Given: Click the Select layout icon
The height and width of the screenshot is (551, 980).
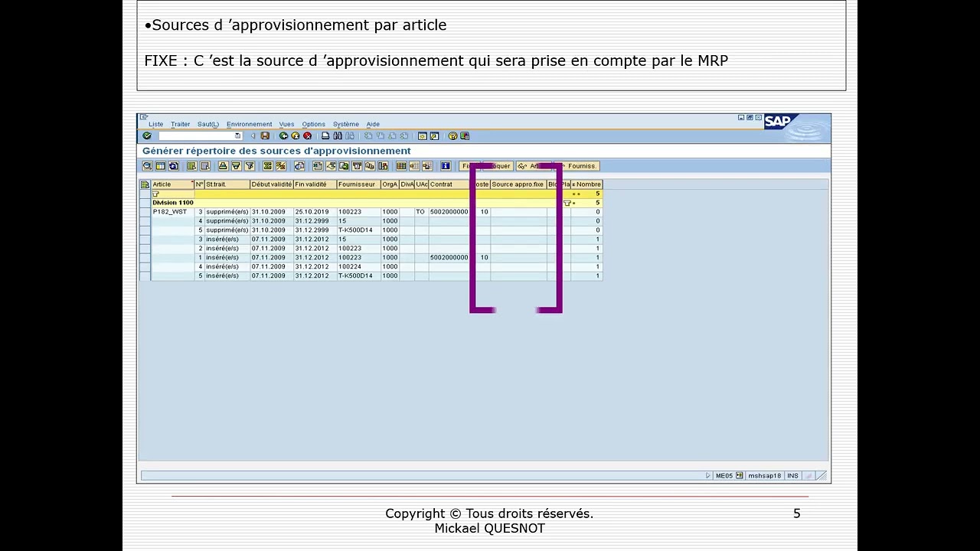Looking at the screenshot, I should 414,166.
